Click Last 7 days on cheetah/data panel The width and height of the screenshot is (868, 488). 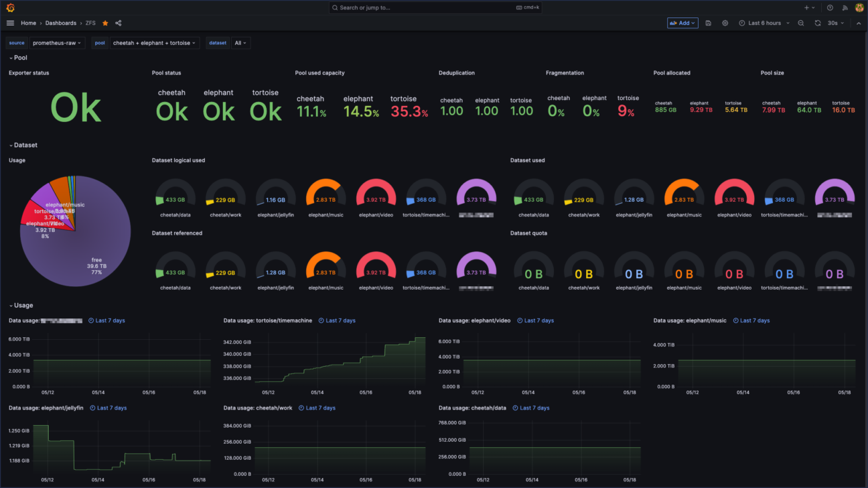tap(530, 408)
